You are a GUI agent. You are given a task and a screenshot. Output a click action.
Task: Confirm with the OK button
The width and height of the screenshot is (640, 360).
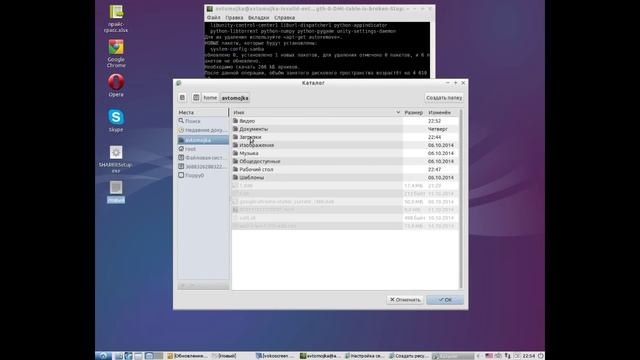[445, 300]
